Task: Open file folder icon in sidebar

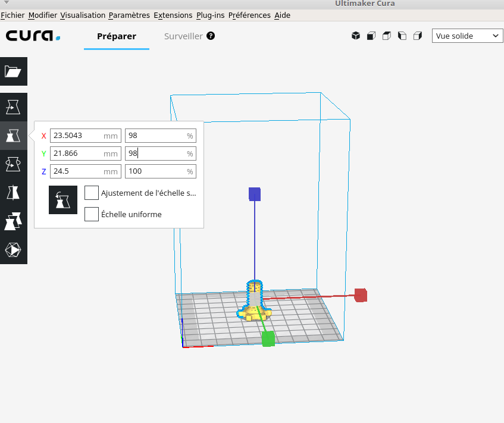Action: pos(14,71)
